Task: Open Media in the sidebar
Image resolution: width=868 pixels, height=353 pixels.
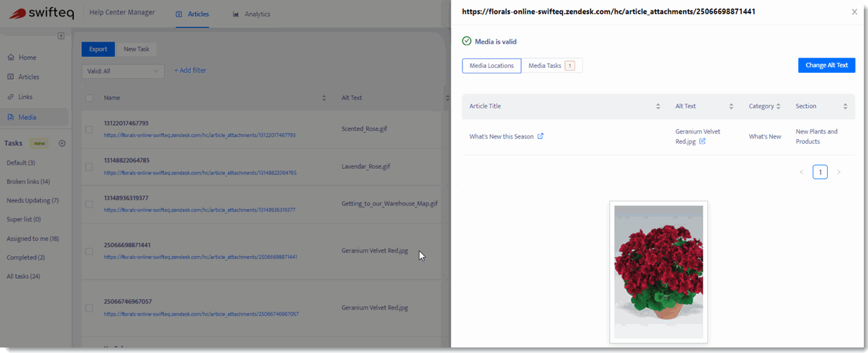Action: [28, 117]
